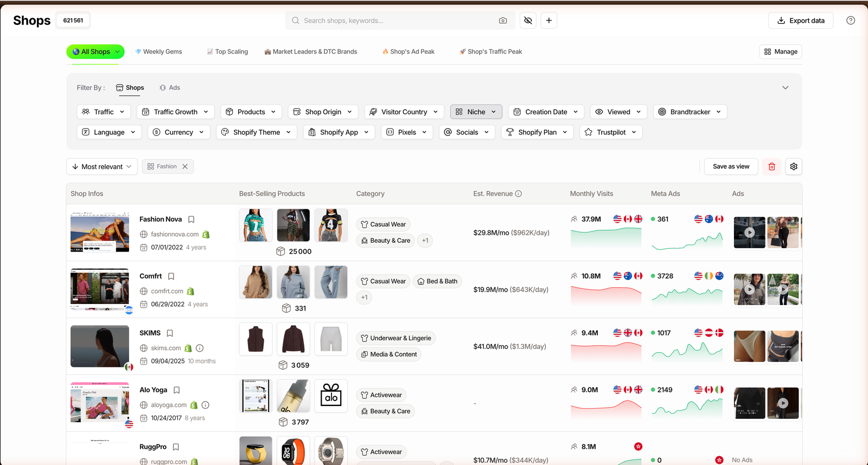
Task: Click the Shopify badge next to fashionnova.com
Action: pyautogui.click(x=206, y=235)
